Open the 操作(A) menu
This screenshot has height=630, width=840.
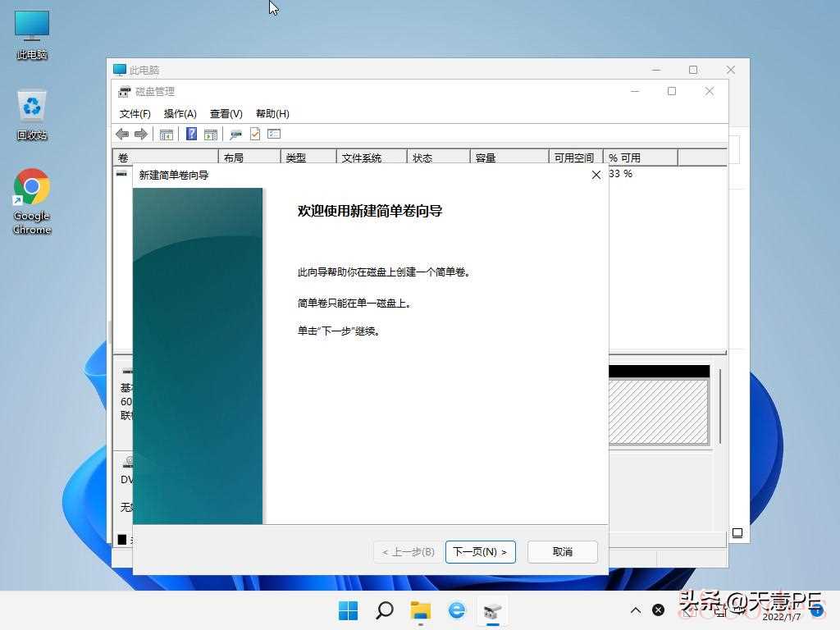pos(180,114)
